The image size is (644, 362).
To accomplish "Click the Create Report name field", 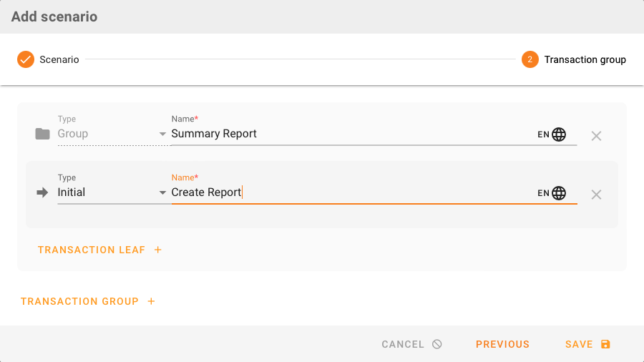I will (x=351, y=192).
